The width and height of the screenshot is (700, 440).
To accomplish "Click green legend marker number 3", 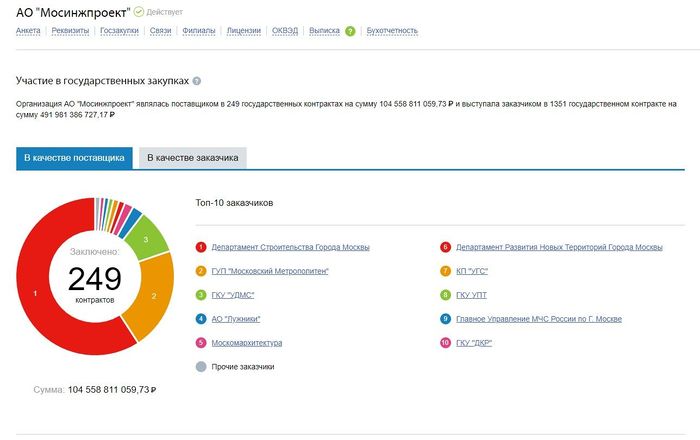I will 201,295.
